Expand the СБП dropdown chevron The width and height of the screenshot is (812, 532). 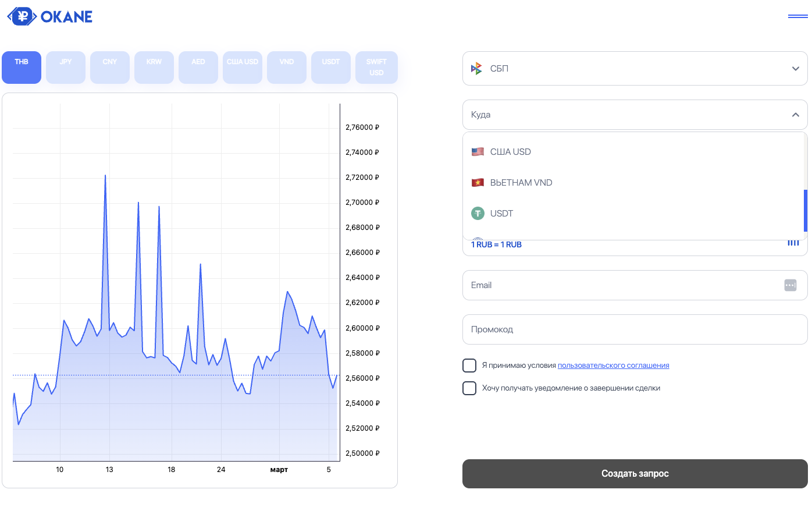[x=795, y=69]
